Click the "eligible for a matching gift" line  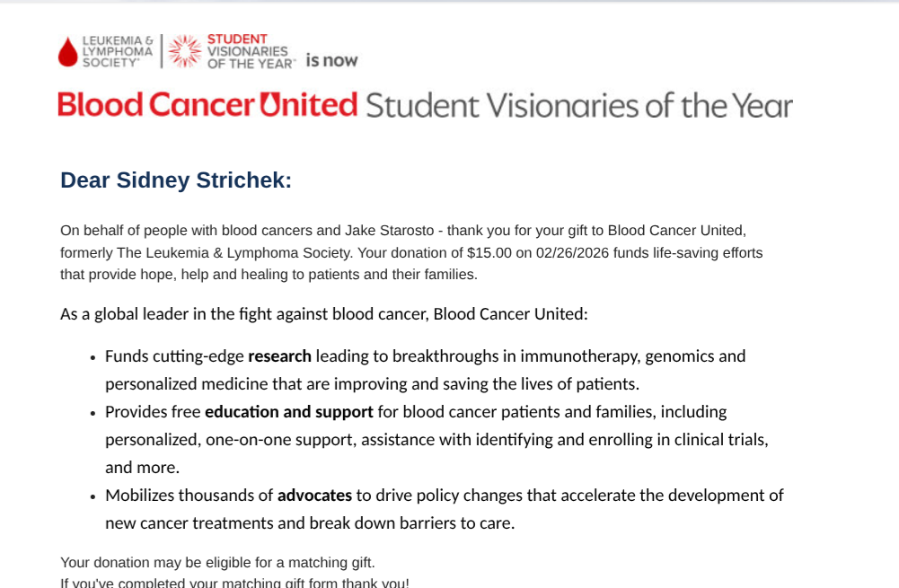(217, 563)
